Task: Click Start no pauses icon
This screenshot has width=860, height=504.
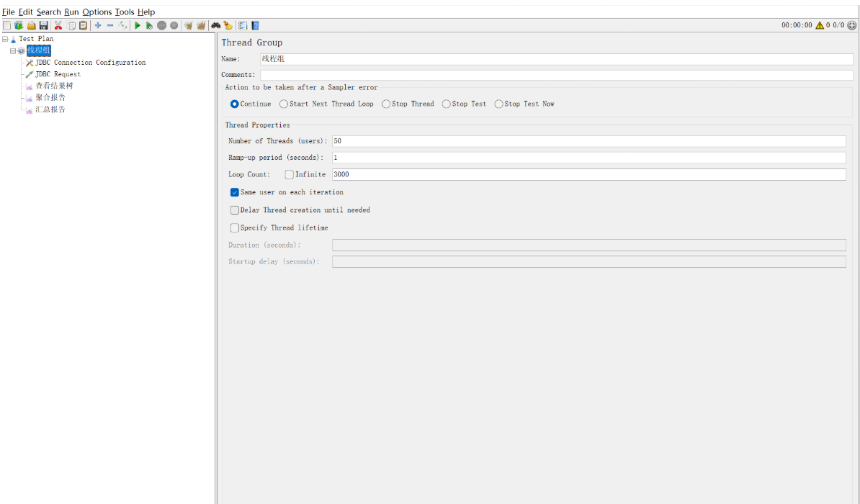Action: click(x=149, y=25)
